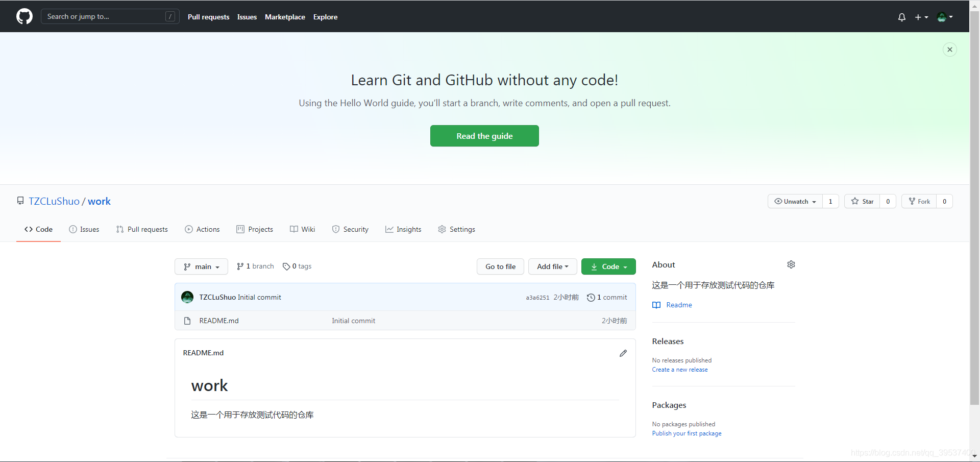This screenshot has height=462, width=980.
Task: Open the work repository name link
Action: [x=99, y=201]
